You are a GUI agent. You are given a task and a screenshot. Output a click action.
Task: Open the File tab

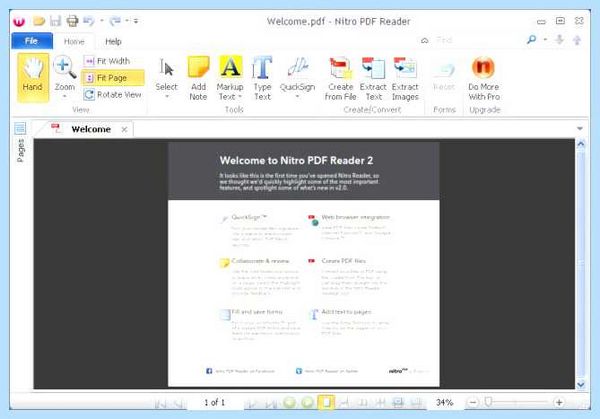[32, 41]
